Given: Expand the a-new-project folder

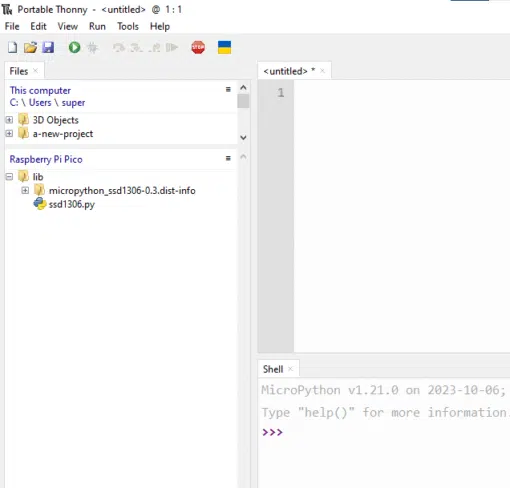Looking at the screenshot, I should coord(9,133).
